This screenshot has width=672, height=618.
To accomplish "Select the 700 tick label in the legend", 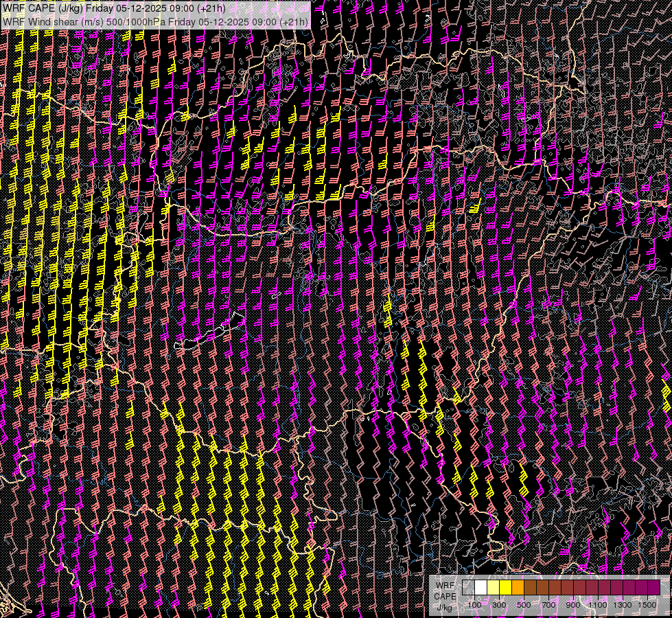I will pyautogui.click(x=548, y=604).
